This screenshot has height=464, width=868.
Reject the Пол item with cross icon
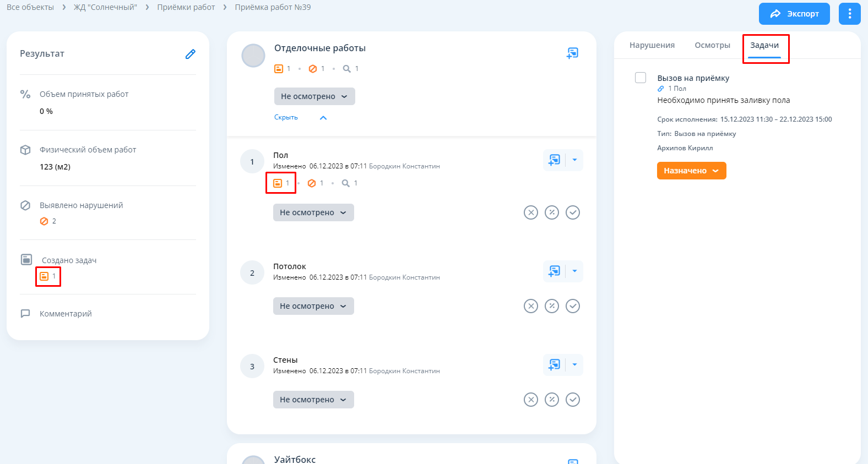[x=530, y=212]
